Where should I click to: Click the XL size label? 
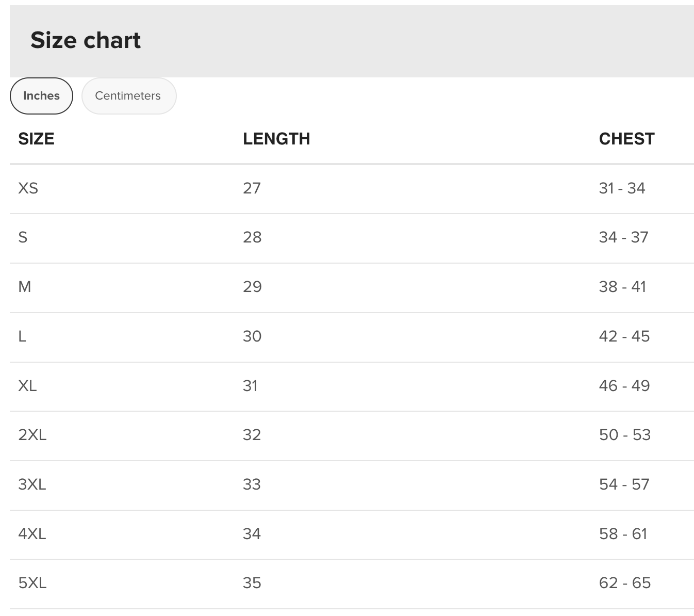click(x=27, y=386)
